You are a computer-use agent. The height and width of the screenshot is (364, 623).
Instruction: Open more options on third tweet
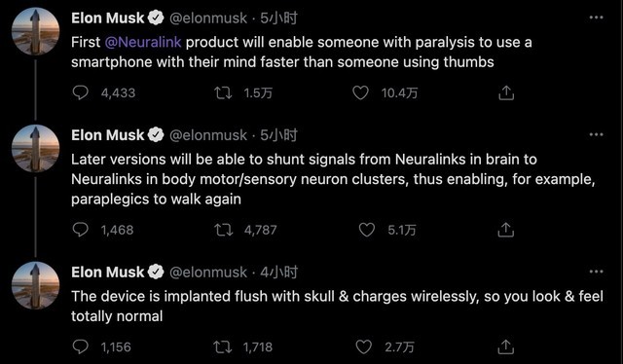pyautogui.click(x=597, y=272)
